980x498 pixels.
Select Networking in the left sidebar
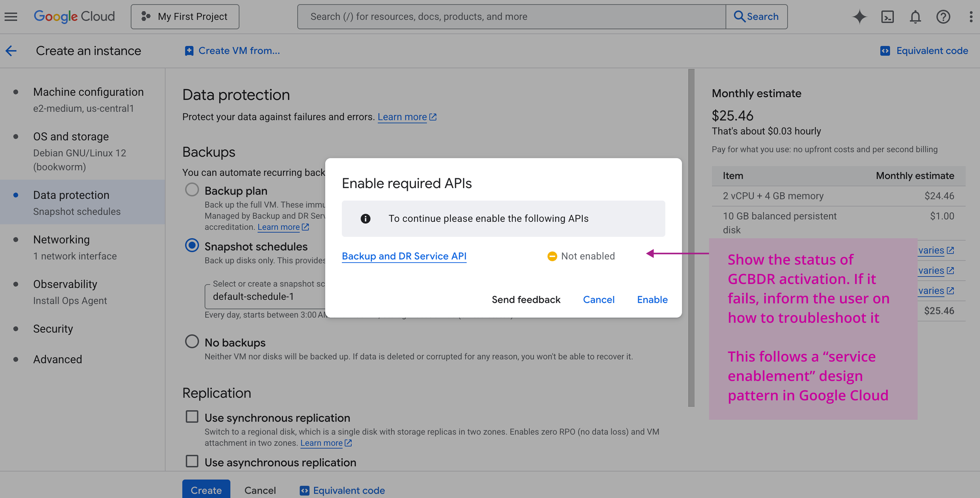[61, 240]
